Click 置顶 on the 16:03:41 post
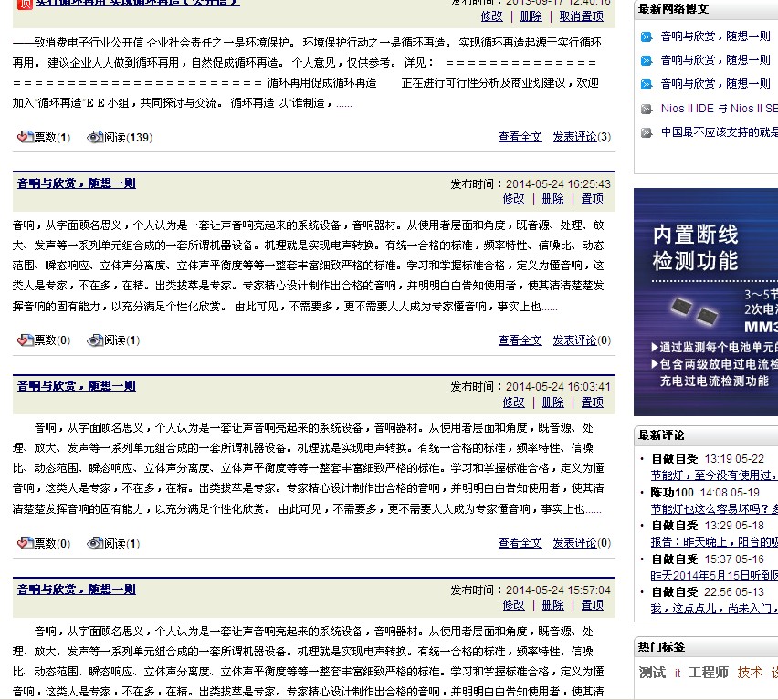The height and width of the screenshot is (700, 778). pos(593,402)
